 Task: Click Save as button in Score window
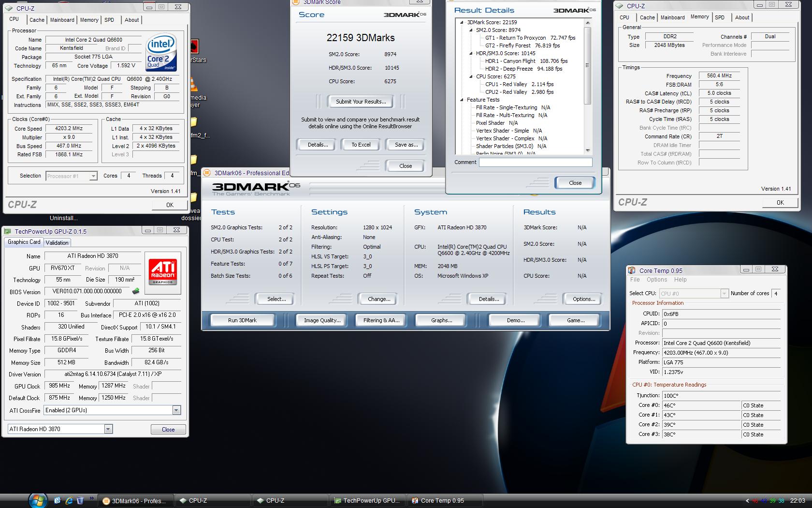click(406, 145)
